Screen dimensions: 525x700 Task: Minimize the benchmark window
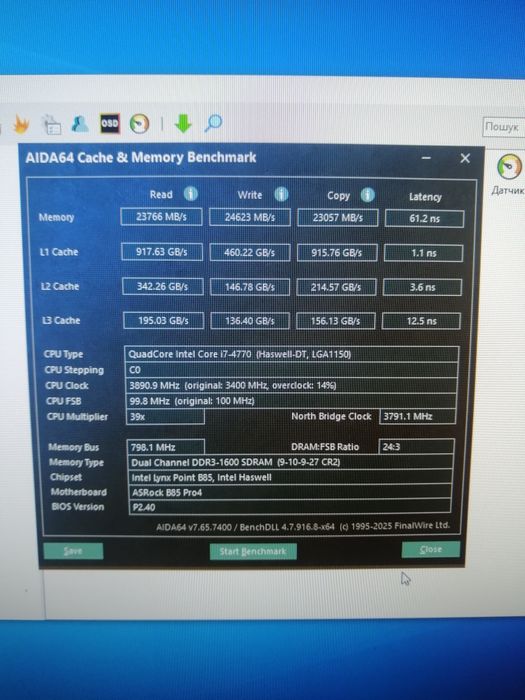[426, 158]
